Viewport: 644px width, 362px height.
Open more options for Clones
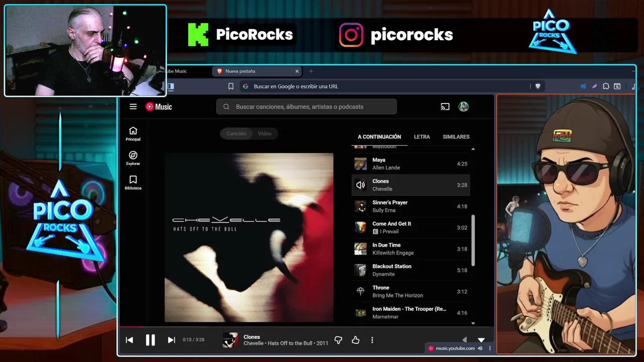point(372,340)
